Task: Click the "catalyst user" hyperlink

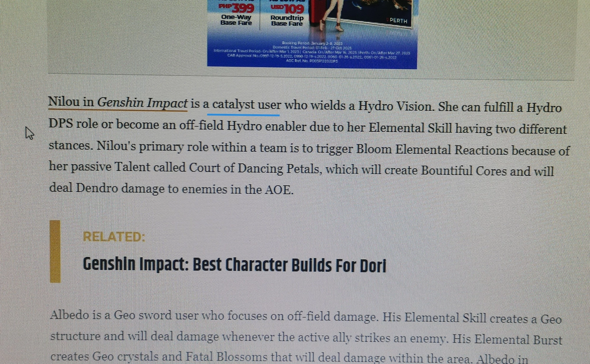Action: [243, 105]
